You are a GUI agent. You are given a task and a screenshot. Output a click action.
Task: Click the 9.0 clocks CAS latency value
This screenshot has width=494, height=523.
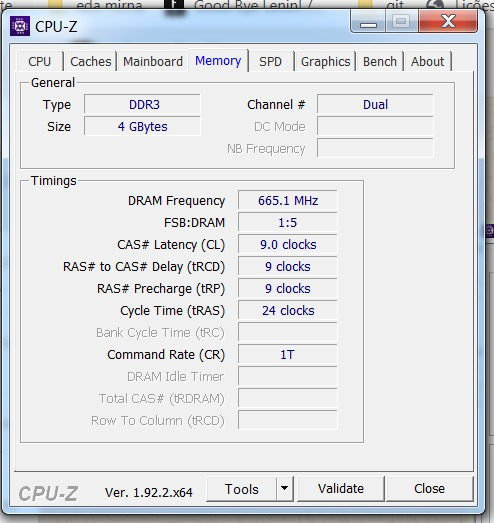tap(288, 245)
